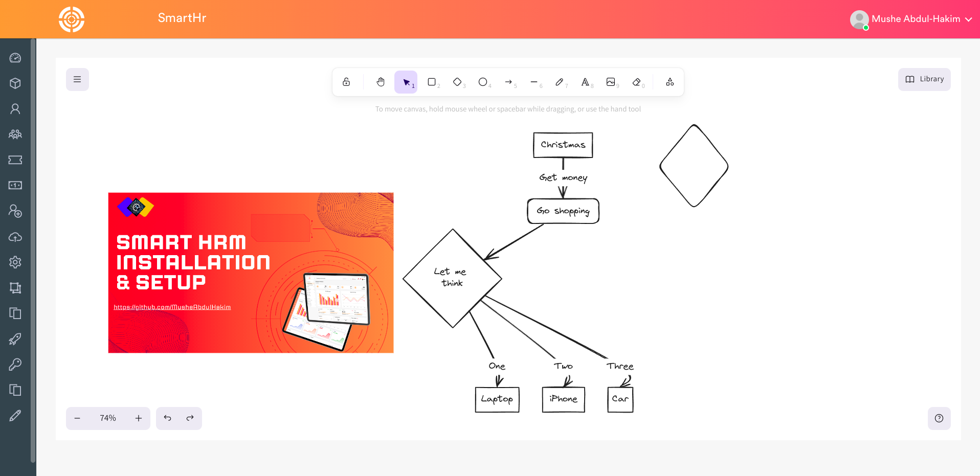
Task: Open the more shapes tools menu
Action: click(670, 82)
